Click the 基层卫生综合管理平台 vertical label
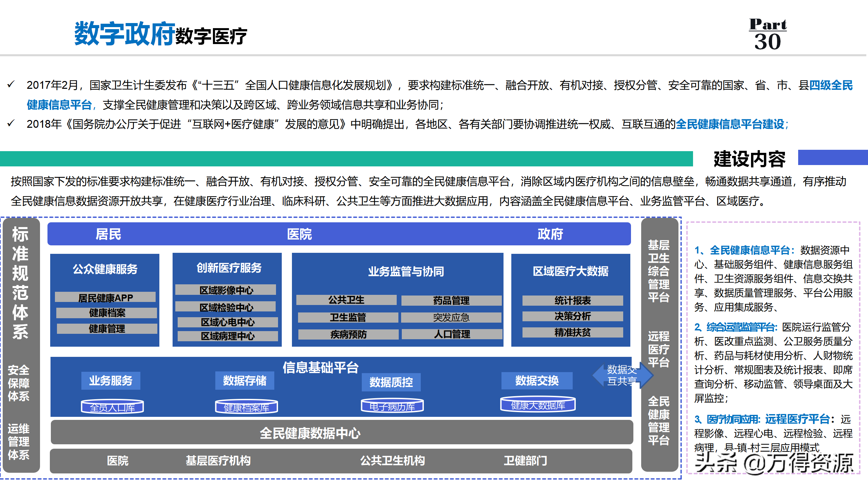 (658, 271)
